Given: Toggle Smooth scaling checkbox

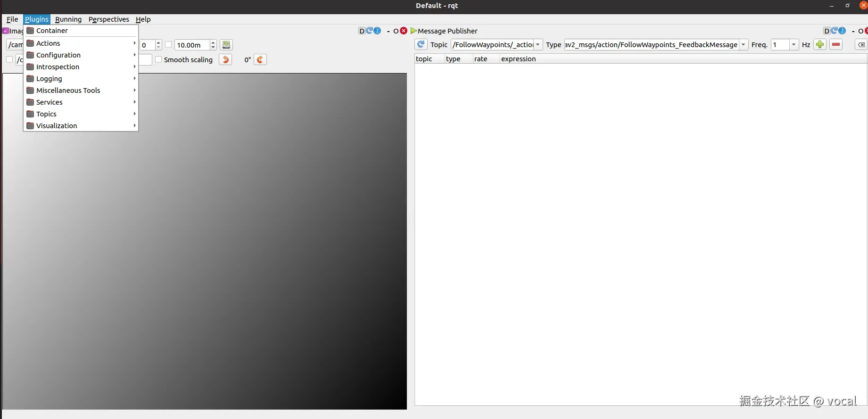Looking at the screenshot, I should pos(158,59).
